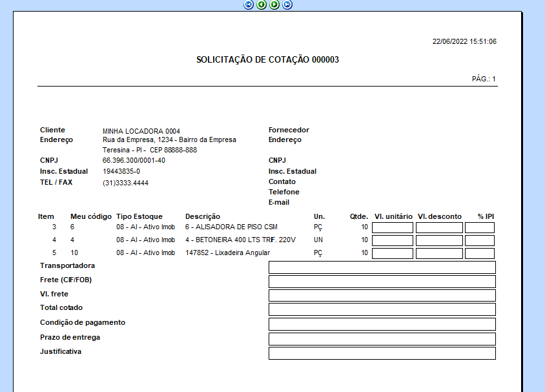This screenshot has width=545, height=392.
Task: Click code 10 in the Lixadeira Angular row
Action: (74, 253)
